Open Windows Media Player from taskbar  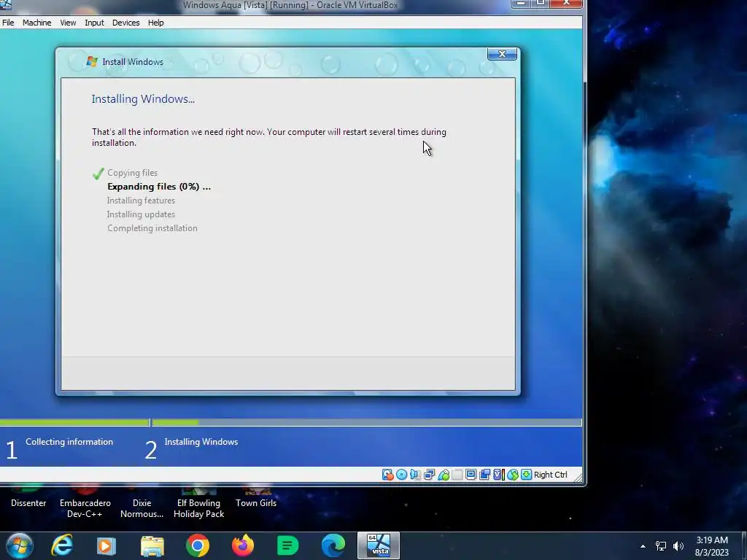[106, 545]
